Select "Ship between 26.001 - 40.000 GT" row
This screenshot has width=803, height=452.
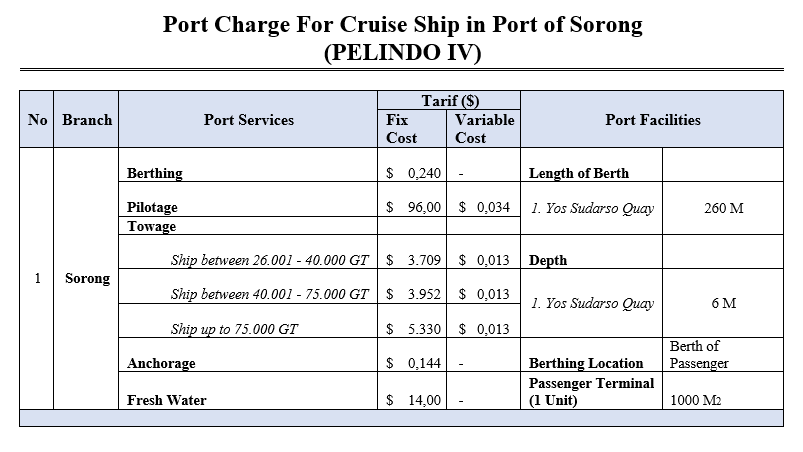[x=270, y=260]
